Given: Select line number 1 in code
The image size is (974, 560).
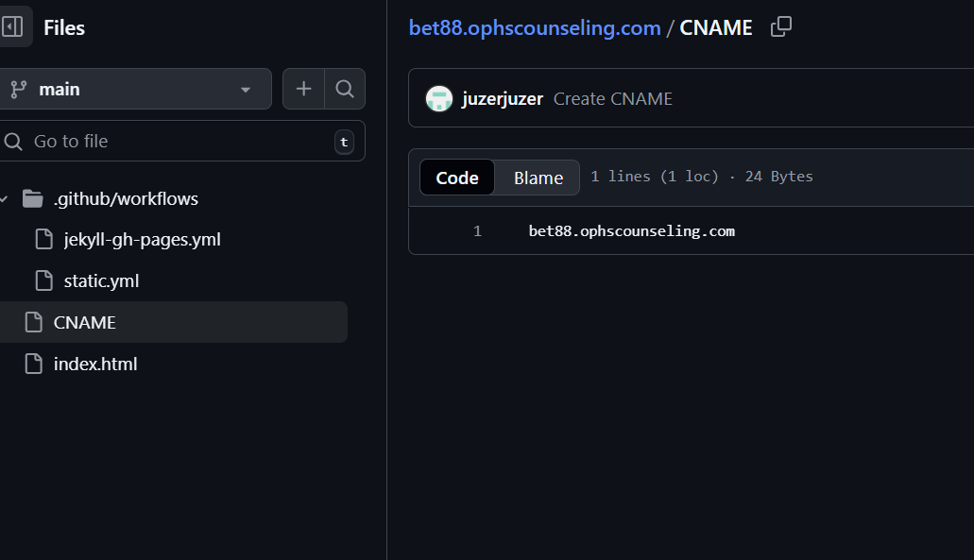Looking at the screenshot, I should point(477,230).
